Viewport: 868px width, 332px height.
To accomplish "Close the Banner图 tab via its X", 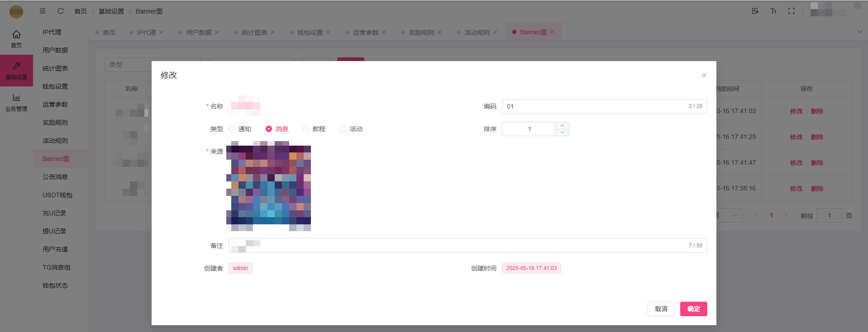I will [552, 32].
